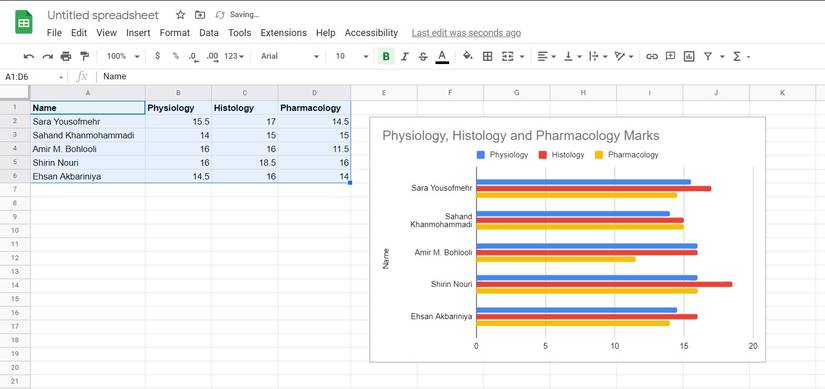
Task: Toggle bold formatting B button
Action: coord(386,56)
